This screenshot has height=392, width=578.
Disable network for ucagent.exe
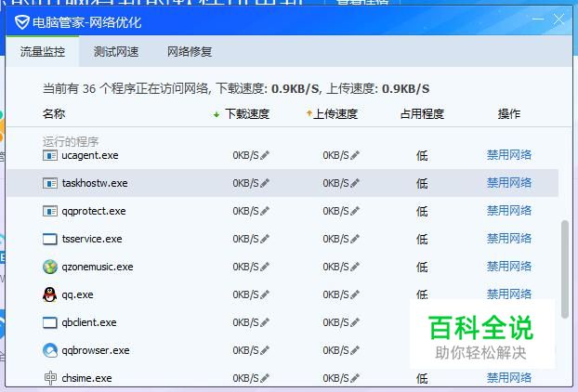click(509, 155)
